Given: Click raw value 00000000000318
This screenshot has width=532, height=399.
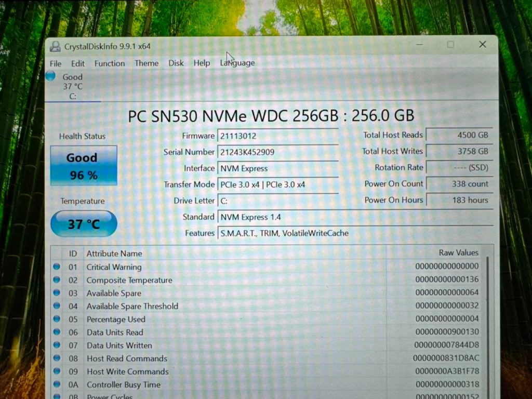Looking at the screenshot, I should tap(447, 384).
